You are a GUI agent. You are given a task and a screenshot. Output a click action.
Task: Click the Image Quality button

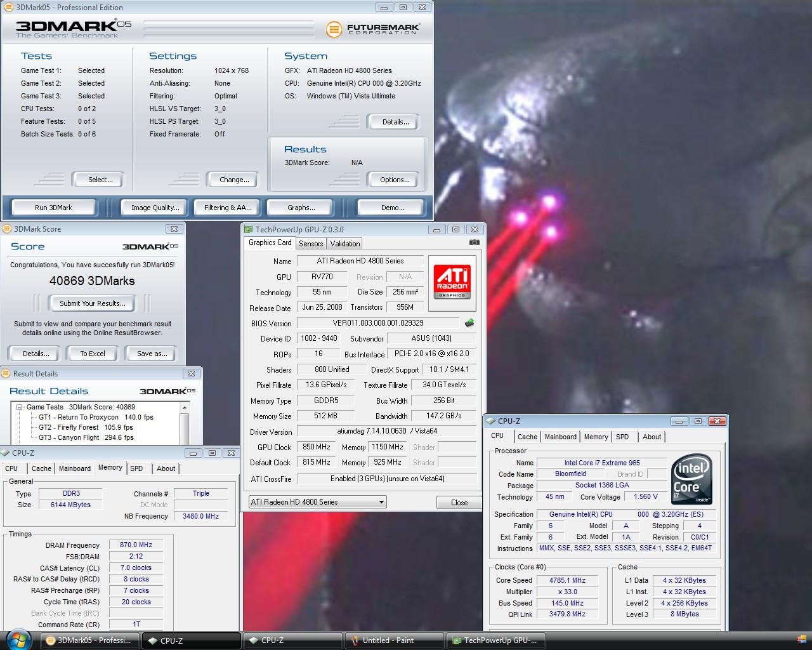pyautogui.click(x=155, y=208)
